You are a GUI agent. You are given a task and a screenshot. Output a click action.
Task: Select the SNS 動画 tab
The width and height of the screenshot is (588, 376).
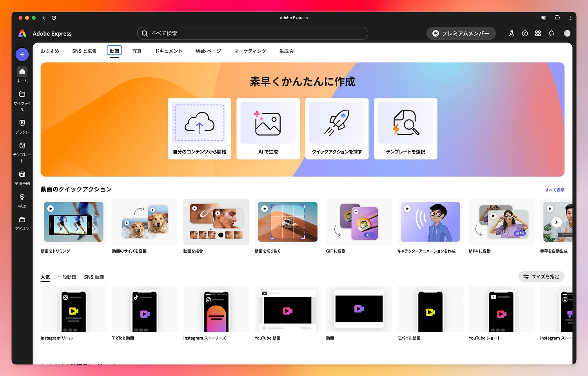coord(94,277)
